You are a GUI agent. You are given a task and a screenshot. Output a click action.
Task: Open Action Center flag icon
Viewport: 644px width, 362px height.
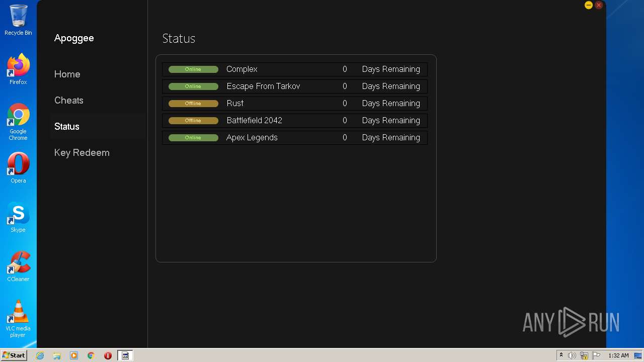coord(596,355)
